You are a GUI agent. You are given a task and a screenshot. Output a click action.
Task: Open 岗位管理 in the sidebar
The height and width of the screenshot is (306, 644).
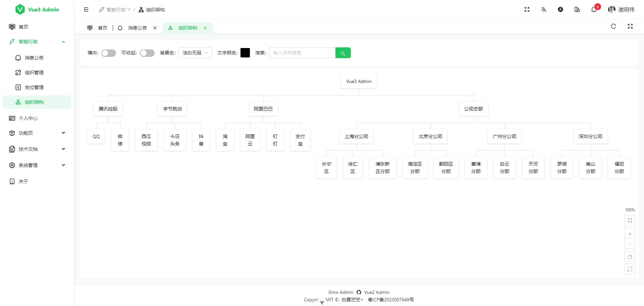pos(34,87)
